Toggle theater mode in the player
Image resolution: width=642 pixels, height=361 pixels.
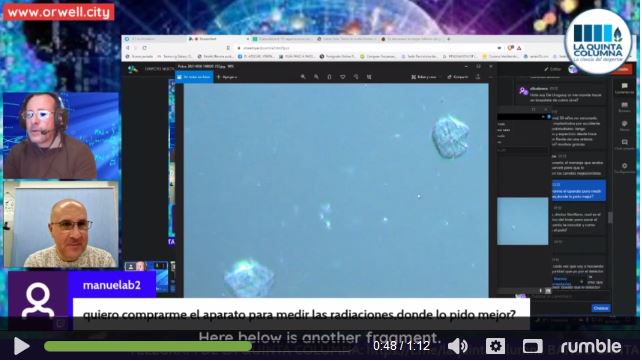click(x=532, y=346)
